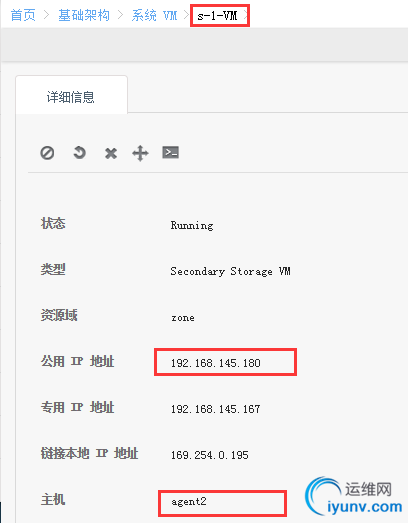This screenshot has height=523, width=408.
Task: Click the 类型 label
Action: coord(53,269)
